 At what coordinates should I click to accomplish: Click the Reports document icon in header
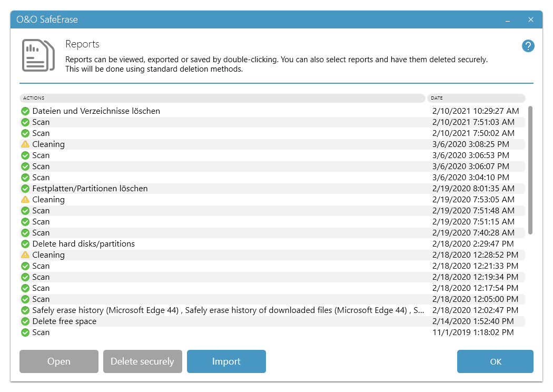(38, 54)
